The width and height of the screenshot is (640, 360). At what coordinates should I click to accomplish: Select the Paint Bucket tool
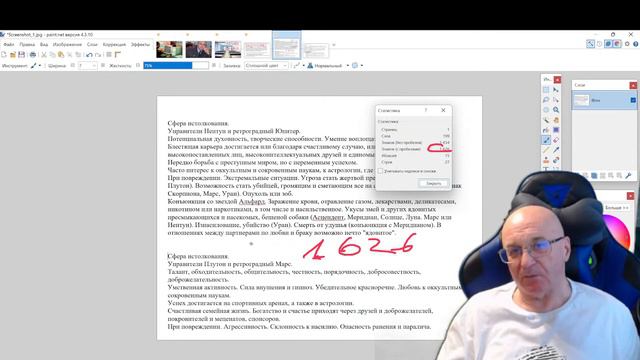click(546, 130)
